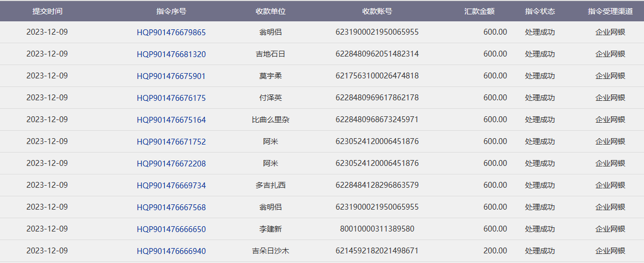Screen dimensions: 644x263
Task: Open instruction HQP901476675164
Action: tap(171, 120)
